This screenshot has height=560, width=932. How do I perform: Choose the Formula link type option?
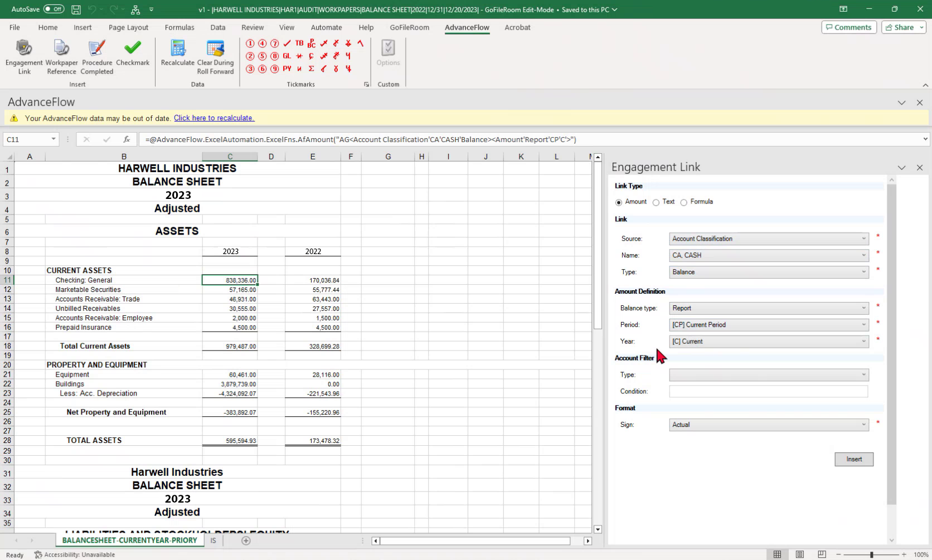[684, 202]
